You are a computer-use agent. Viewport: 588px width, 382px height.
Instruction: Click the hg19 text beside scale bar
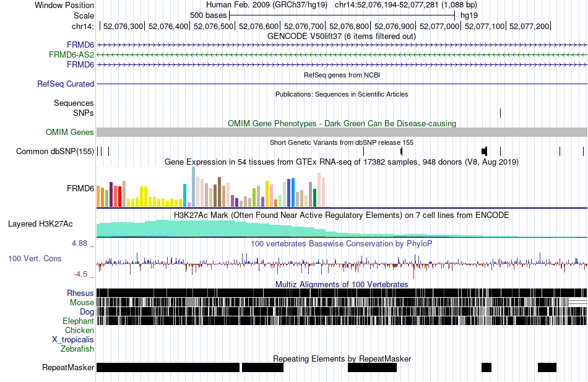(x=469, y=15)
